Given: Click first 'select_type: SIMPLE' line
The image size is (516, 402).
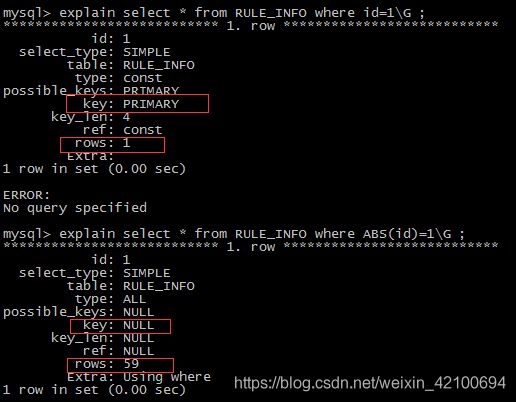Looking at the screenshot, I should (x=95, y=52).
